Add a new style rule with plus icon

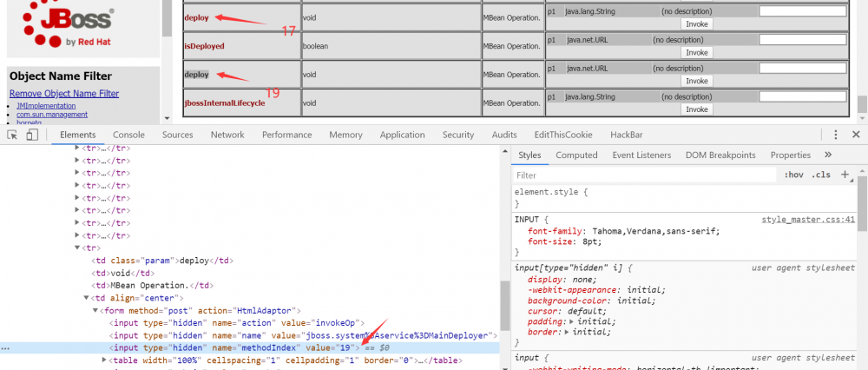[845, 175]
